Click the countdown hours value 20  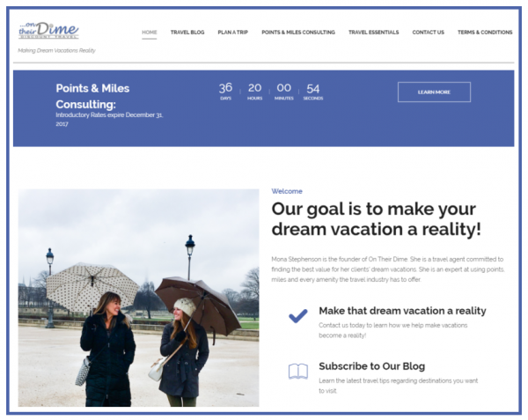254,88
